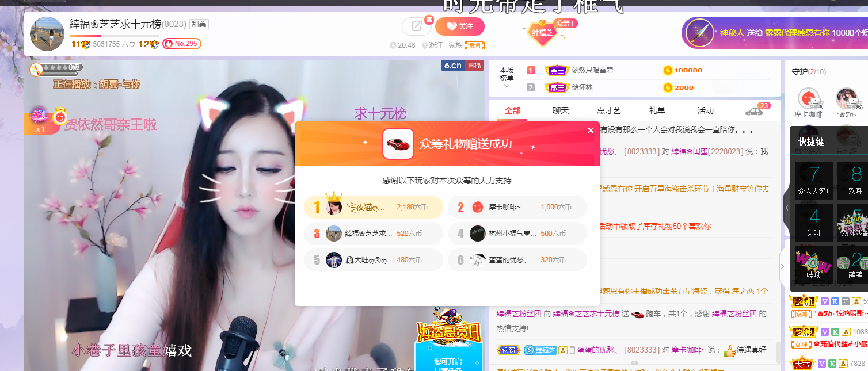Switch to the 点才艺 tab
The image size is (868, 371).
point(609,110)
